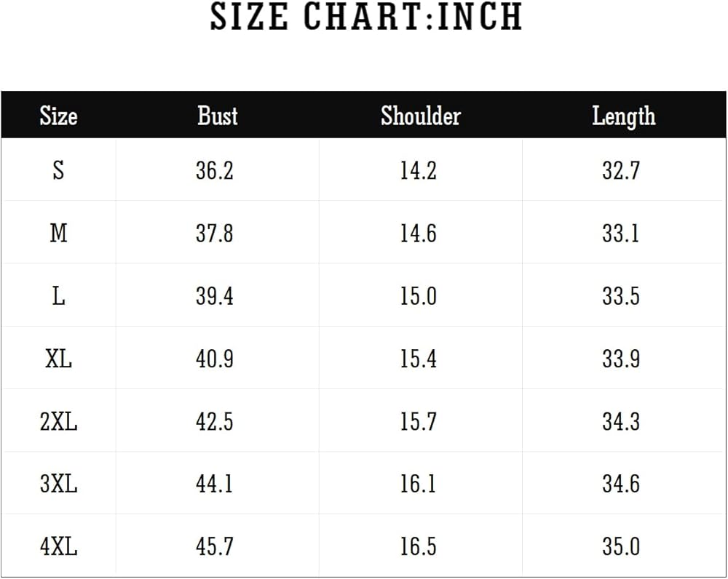Click the 36.2 bust value
Image resolution: width=728 pixels, height=579 pixels.
215,170
